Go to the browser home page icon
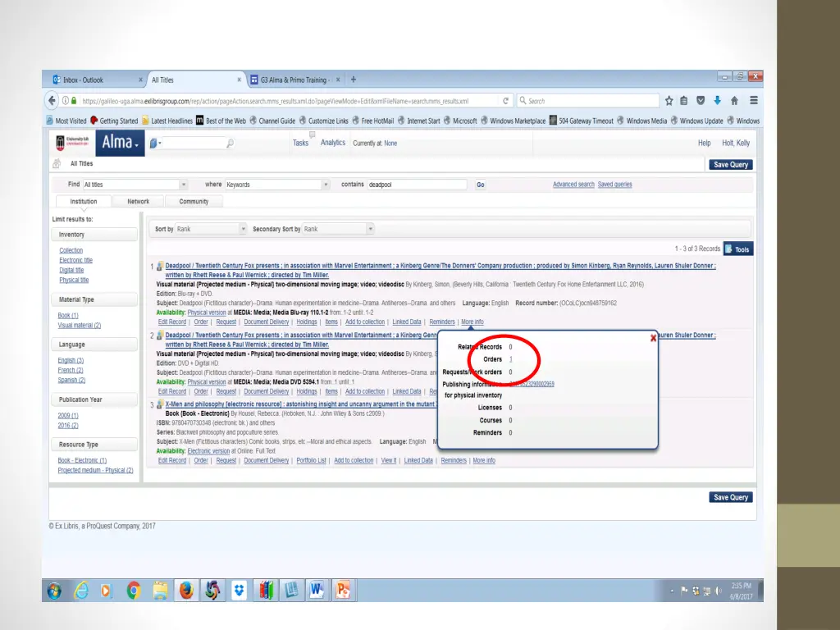This screenshot has height=630, width=840. coord(734,101)
